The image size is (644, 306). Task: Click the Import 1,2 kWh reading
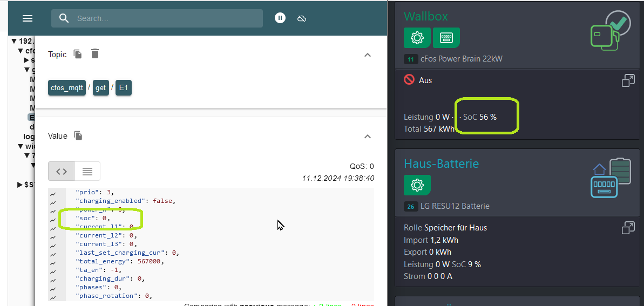431,240
